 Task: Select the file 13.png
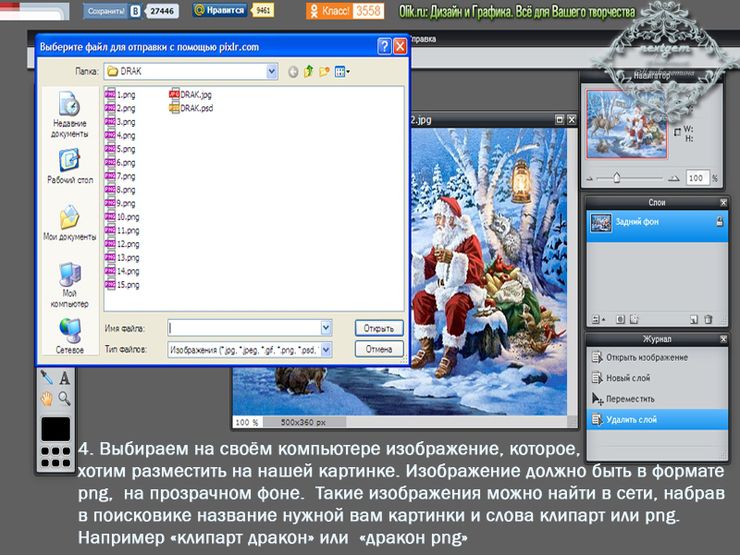[x=122, y=258]
